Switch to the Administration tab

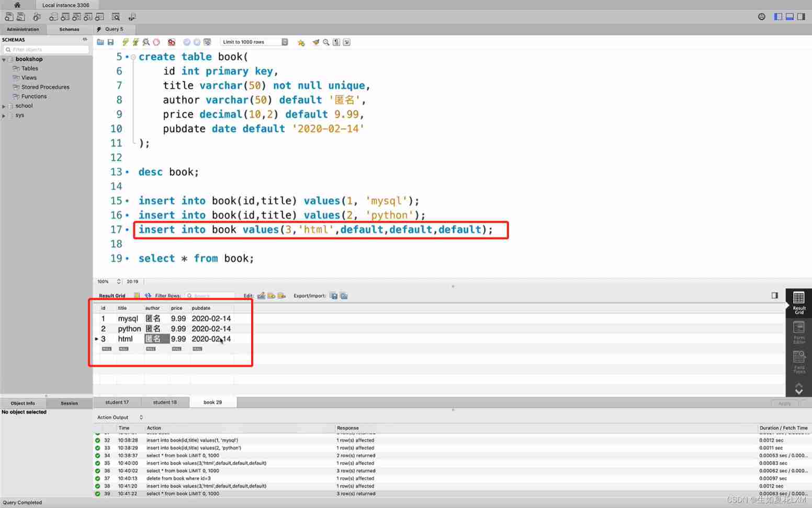23,29
